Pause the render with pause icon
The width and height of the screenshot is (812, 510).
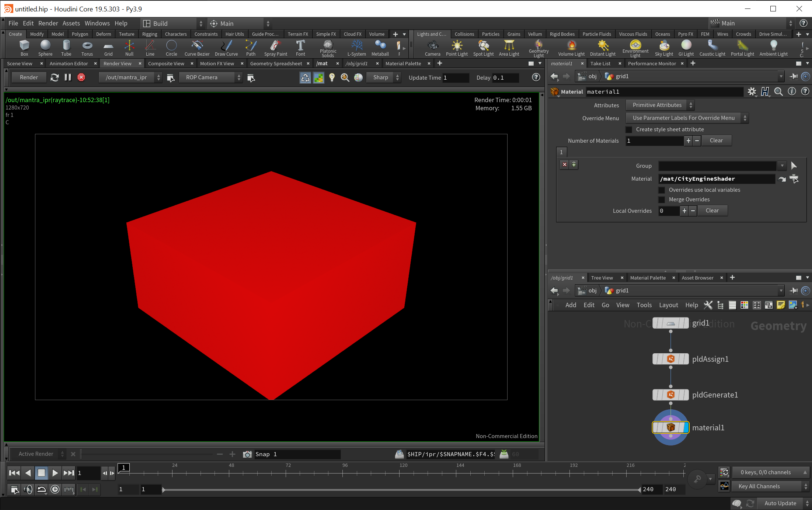click(68, 77)
